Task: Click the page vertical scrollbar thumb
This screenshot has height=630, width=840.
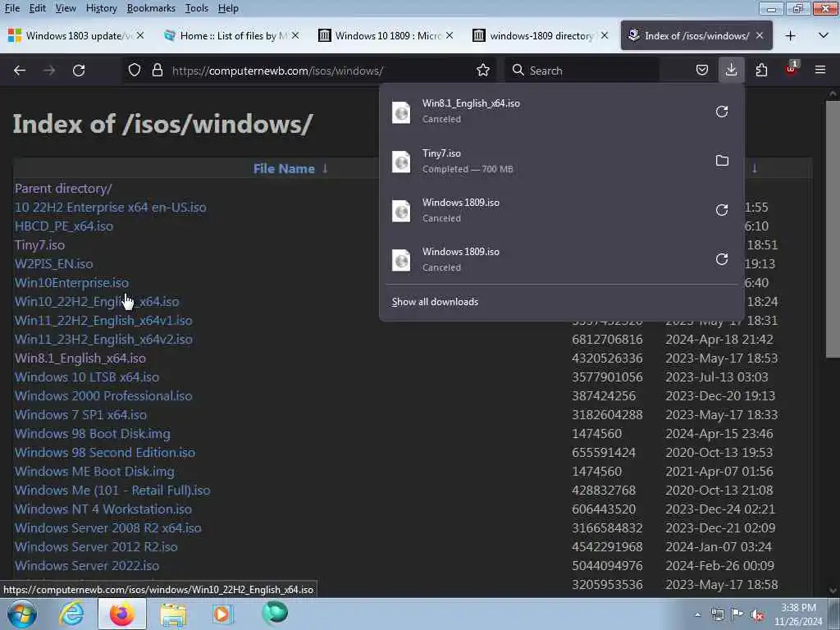Action: (833, 228)
